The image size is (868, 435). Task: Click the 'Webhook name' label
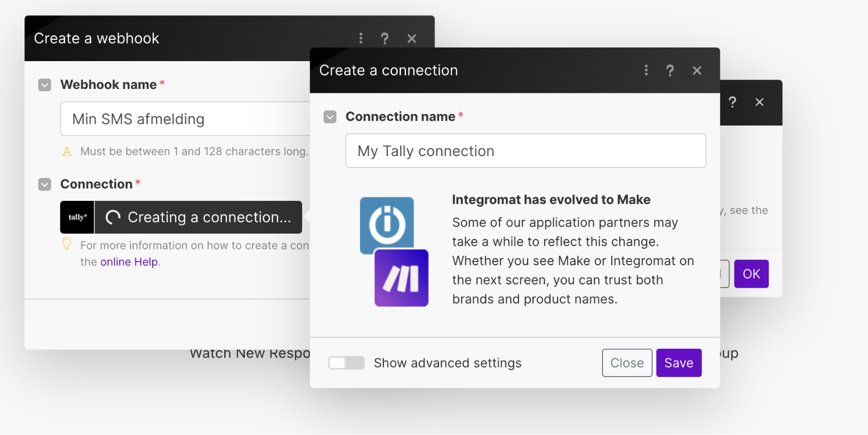tap(108, 85)
